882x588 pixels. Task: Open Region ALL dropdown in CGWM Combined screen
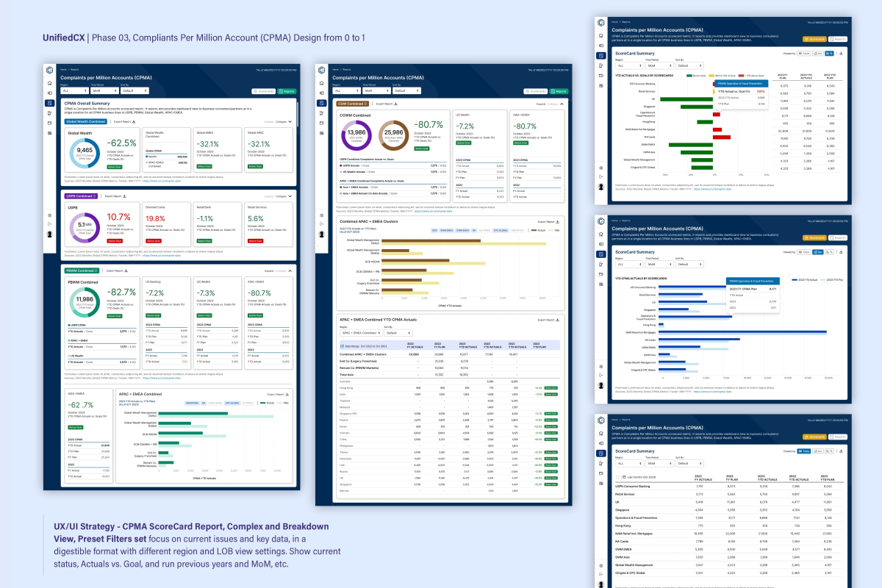coord(346,90)
